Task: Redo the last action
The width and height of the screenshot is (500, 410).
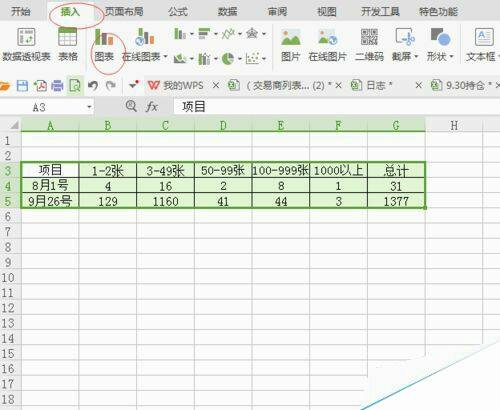Action: pos(111,86)
